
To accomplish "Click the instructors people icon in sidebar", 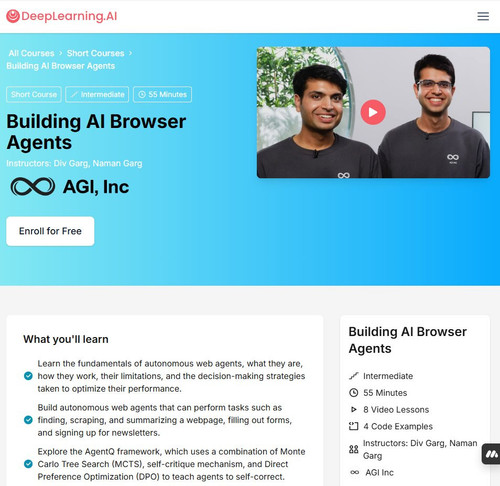I will click(353, 449).
